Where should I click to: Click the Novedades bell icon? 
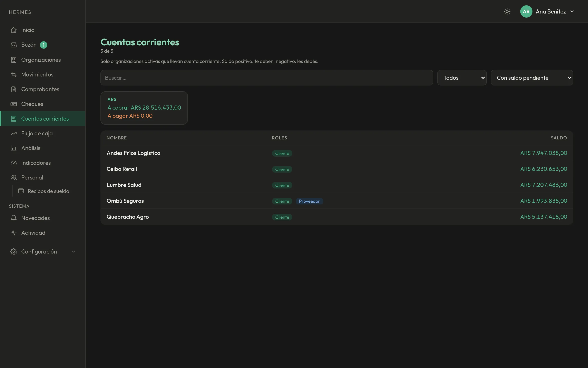pyautogui.click(x=14, y=218)
